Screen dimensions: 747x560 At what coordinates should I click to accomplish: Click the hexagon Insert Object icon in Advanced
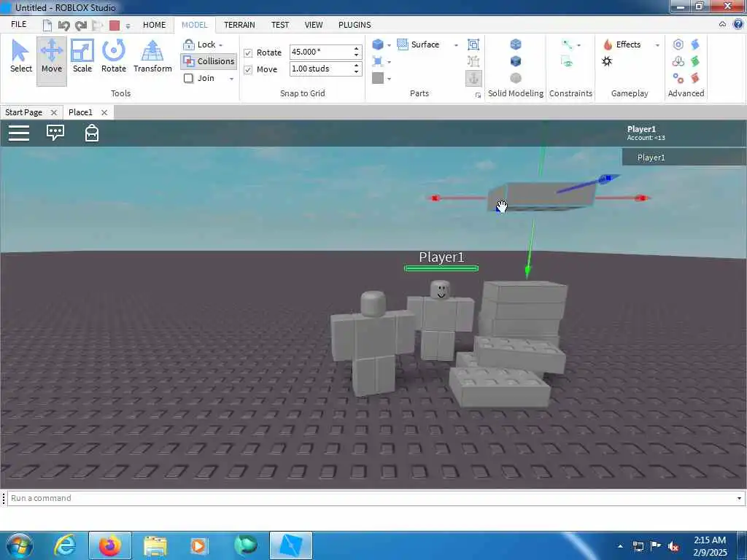(x=678, y=44)
